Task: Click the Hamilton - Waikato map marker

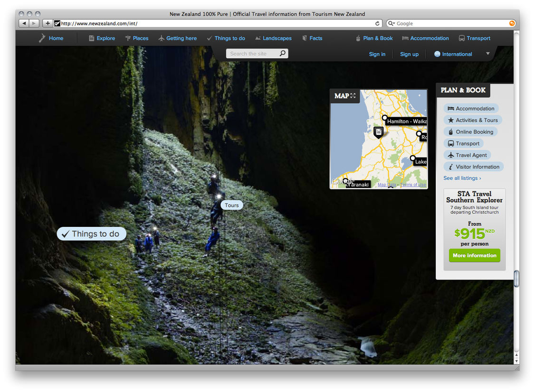Action: pyautogui.click(x=385, y=118)
